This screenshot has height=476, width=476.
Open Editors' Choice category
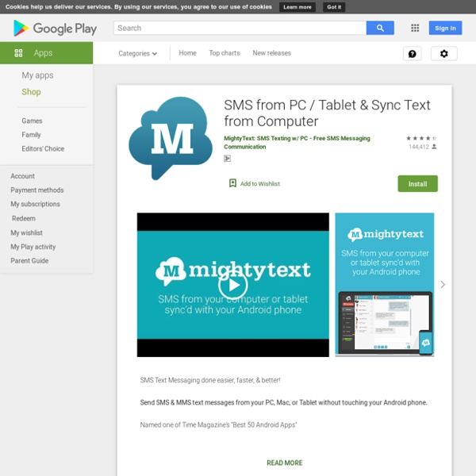(x=43, y=149)
